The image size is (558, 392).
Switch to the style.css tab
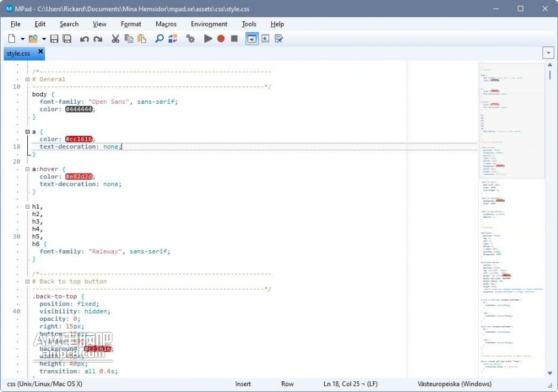click(x=18, y=53)
